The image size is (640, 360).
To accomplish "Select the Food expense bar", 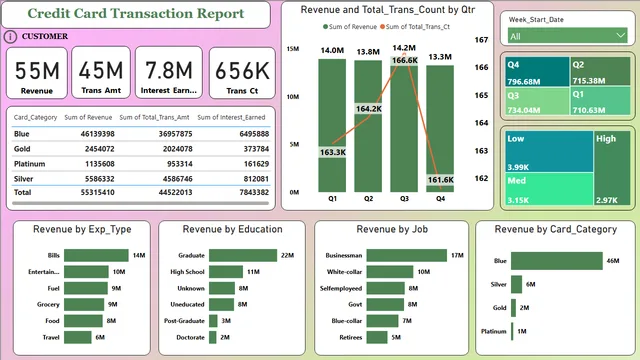I will coord(83,321).
